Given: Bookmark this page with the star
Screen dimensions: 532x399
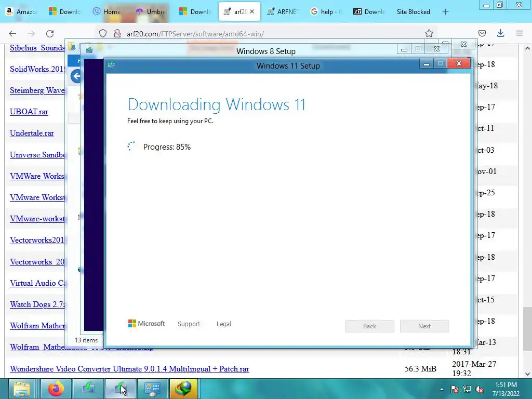Looking at the screenshot, I should click(429, 33).
